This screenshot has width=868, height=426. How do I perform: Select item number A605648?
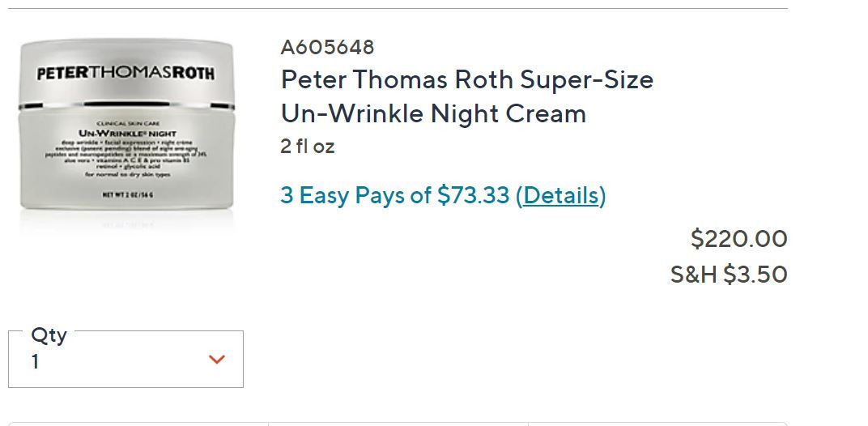(x=327, y=48)
